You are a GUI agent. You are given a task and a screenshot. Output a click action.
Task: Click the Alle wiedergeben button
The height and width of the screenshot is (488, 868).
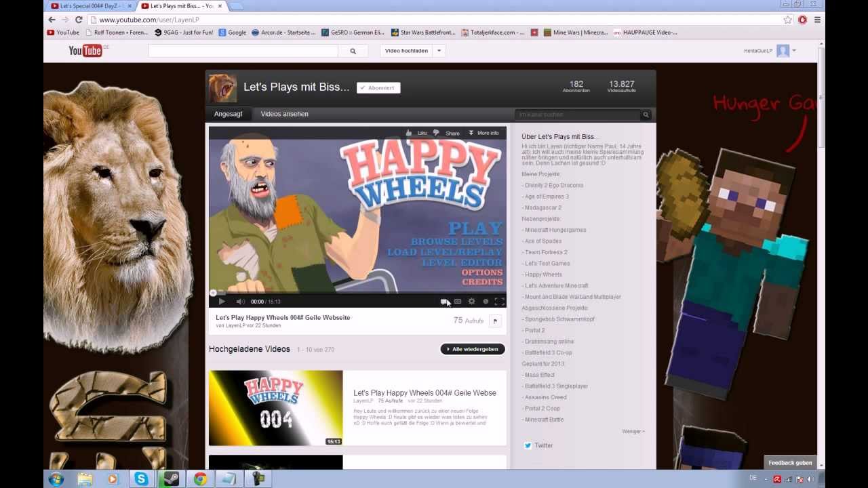(473, 349)
